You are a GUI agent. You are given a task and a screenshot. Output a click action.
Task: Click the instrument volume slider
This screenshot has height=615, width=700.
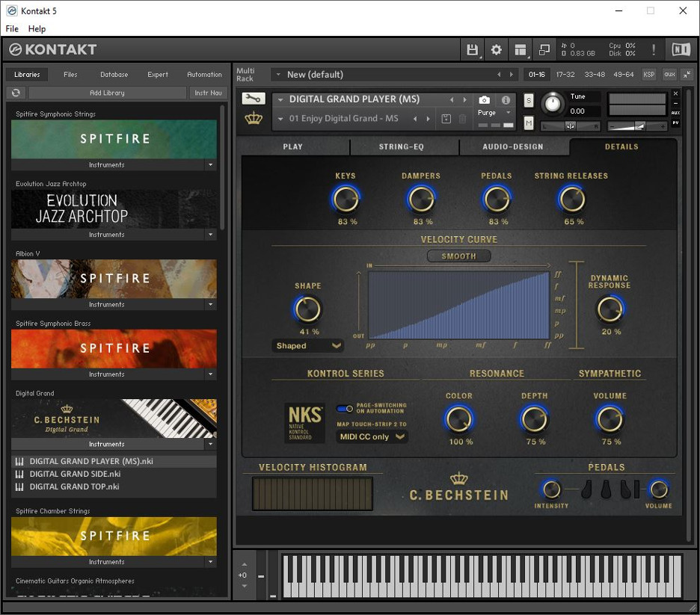pyautogui.click(x=637, y=126)
